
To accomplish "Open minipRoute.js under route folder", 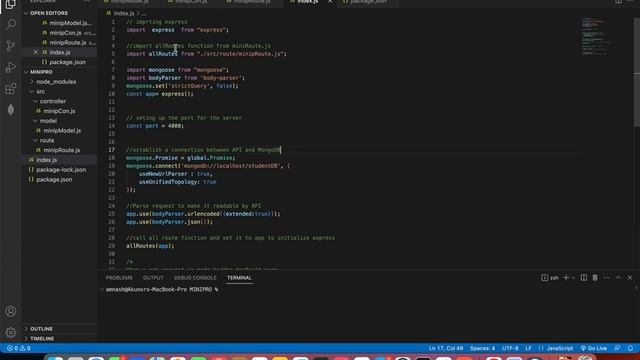I will 62,150.
